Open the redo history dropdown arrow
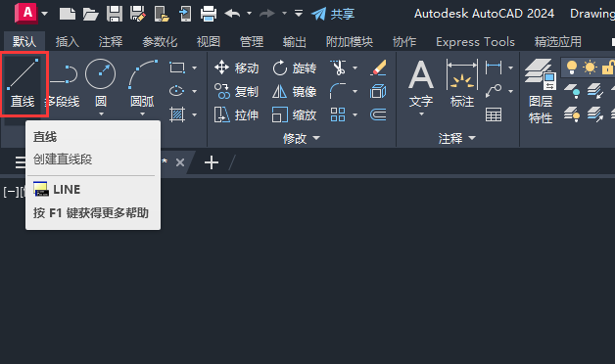Screen dimensions: 615x364 pos(284,14)
